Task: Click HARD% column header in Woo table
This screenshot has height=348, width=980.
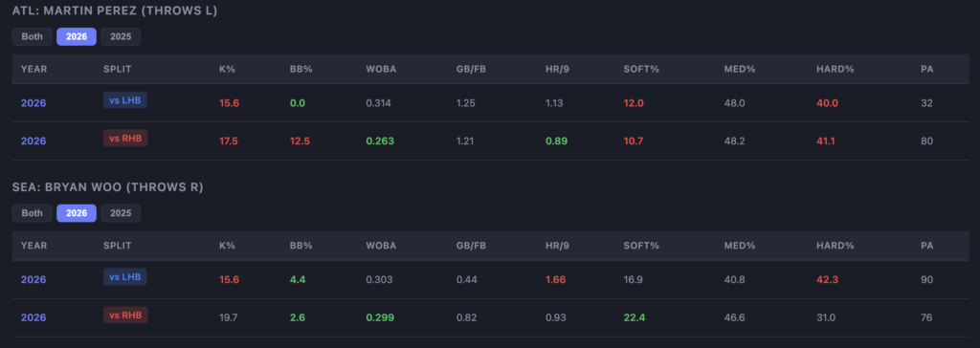Action: (x=835, y=246)
